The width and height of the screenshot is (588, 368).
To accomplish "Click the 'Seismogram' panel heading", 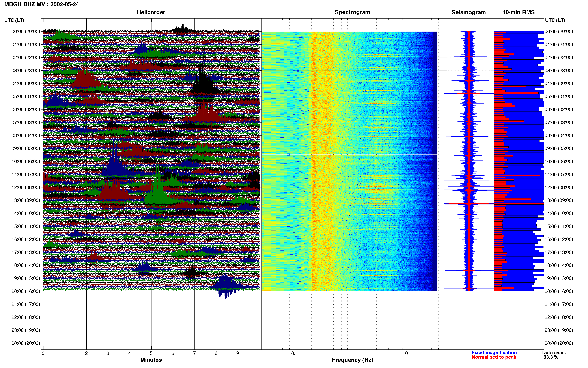I will tap(468, 12).
